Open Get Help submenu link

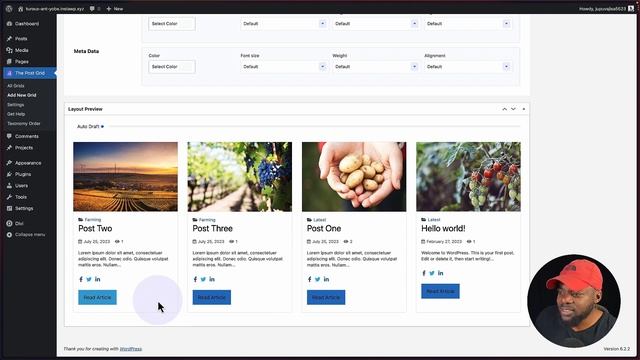click(16, 114)
